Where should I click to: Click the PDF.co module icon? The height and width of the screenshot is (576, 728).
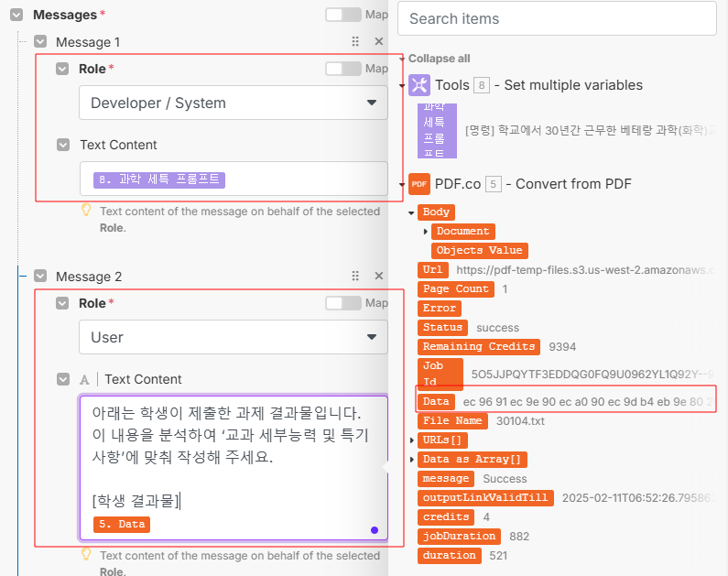pyautogui.click(x=419, y=184)
